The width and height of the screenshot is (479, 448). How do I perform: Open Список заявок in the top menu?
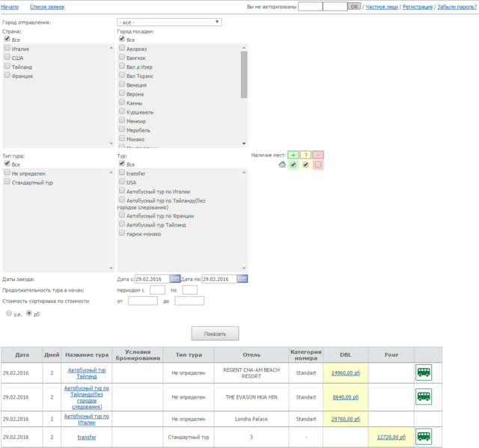coord(47,6)
